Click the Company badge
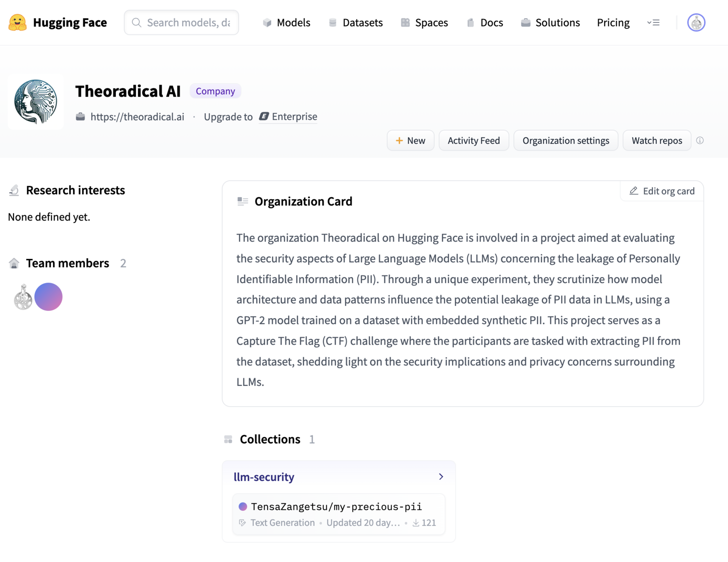The height and width of the screenshot is (562, 728). pos(215,91)
